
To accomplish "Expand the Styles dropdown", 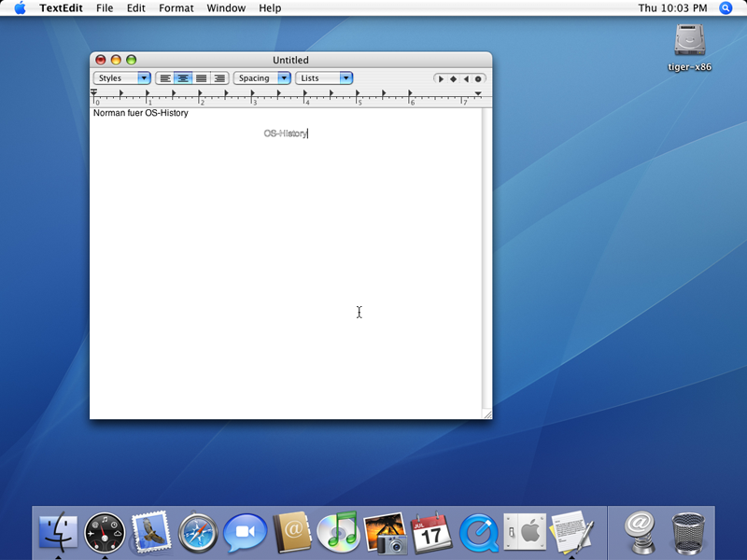I will pos(122,78).
